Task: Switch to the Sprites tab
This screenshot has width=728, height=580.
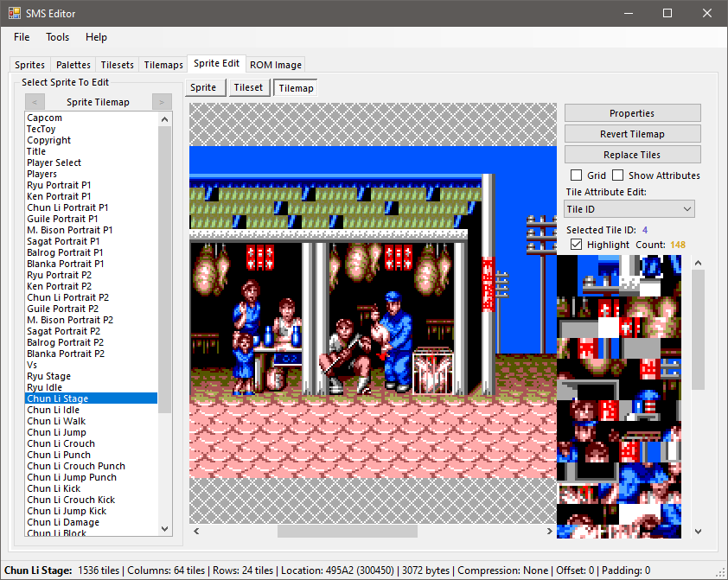Action: pos(29,65)
